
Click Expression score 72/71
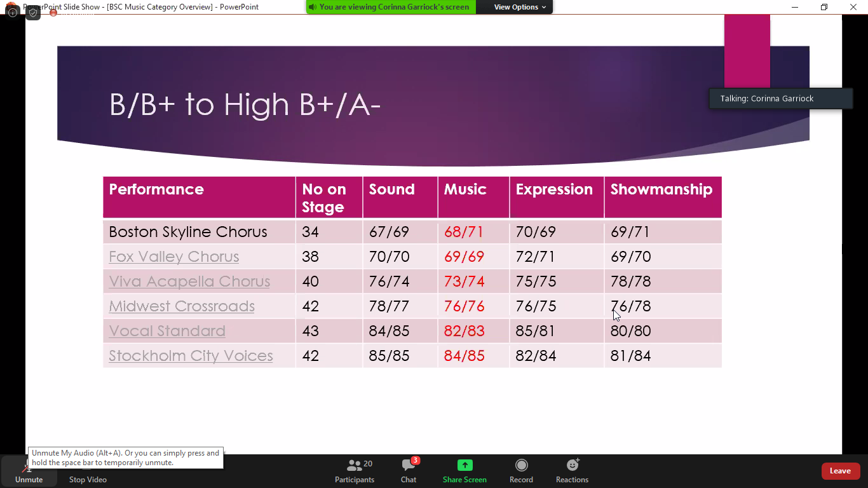pyautogui.click(x=536, y=257)
